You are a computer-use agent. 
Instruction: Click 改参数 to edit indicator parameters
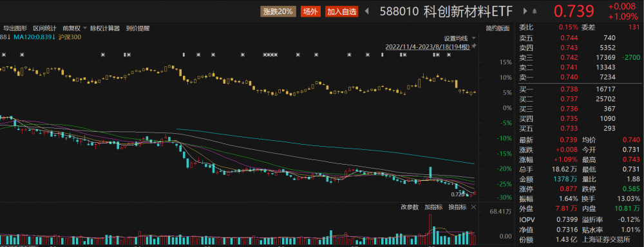pyautogui.click(x=410, y=207)
